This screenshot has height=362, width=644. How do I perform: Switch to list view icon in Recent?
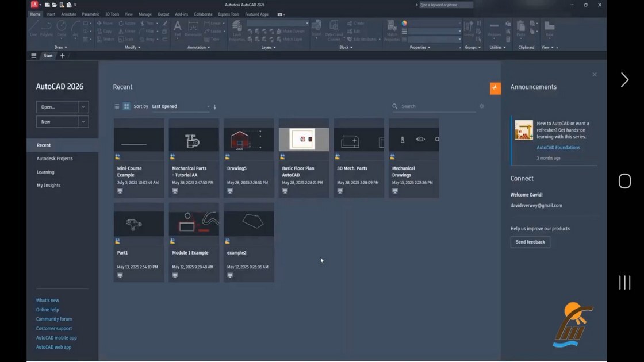pos(117,106)
